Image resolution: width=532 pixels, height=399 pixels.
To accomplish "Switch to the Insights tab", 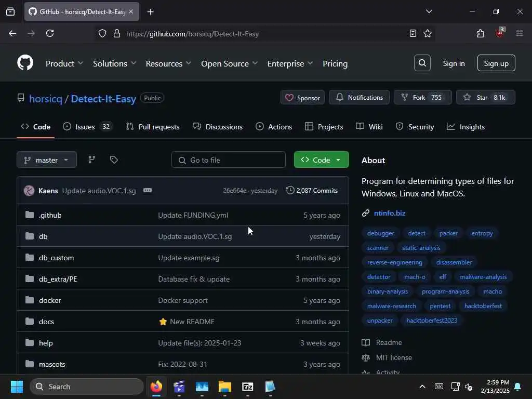I will pyautogui.click(x=465, y=127).
